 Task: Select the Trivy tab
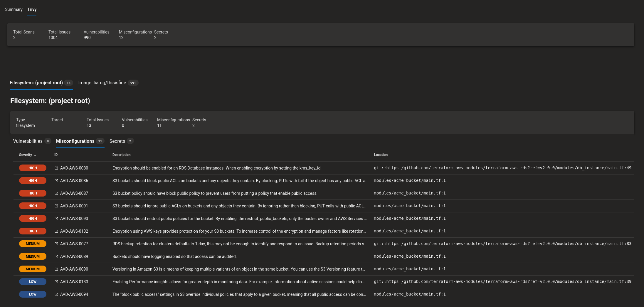32,9
